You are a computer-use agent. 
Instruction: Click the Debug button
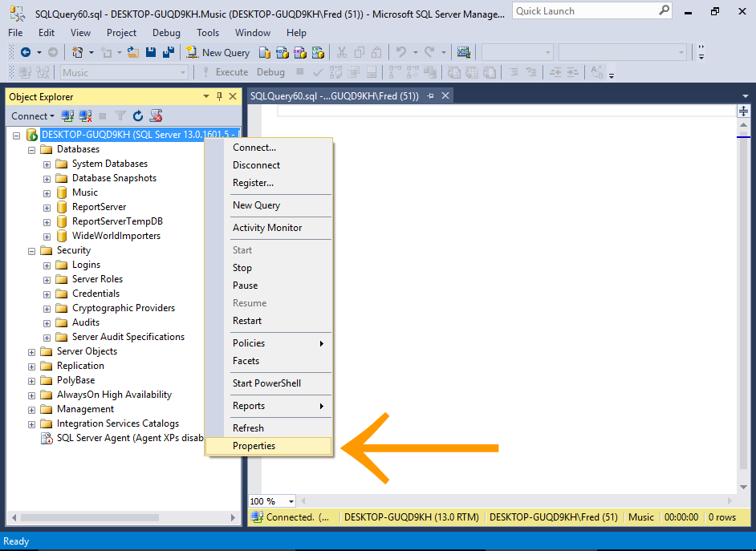point(270,71)
